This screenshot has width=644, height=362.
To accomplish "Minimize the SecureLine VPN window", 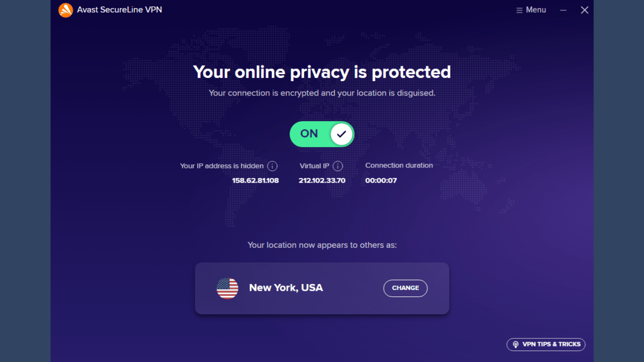I will 563,10.
